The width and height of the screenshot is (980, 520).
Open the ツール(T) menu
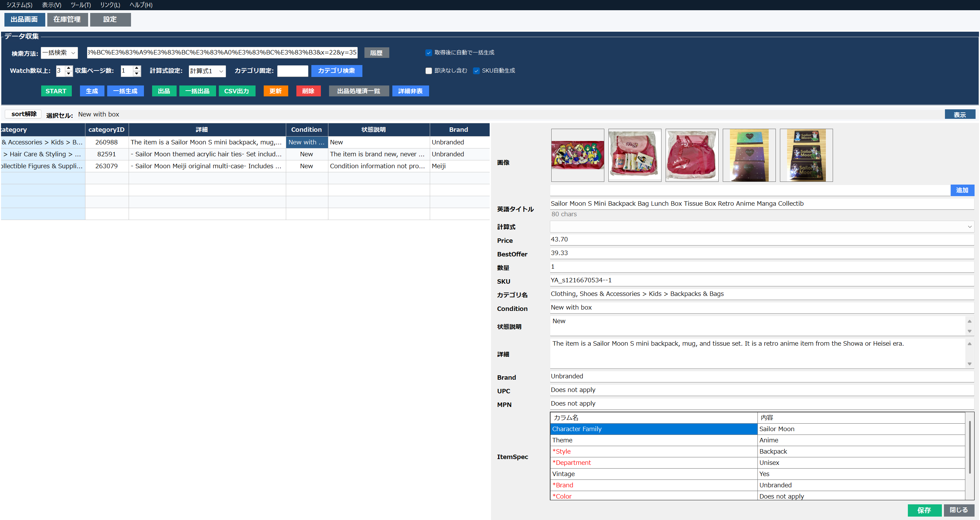click(x=81, y=5)
